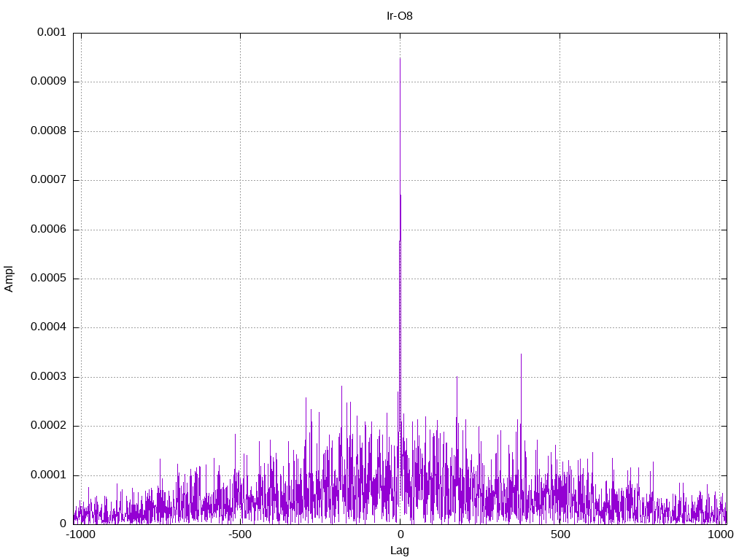Click the y-axis value 0.0004
Image resolution: width=747 pixels, height=560 pixels.
click(x=48, y=327)
